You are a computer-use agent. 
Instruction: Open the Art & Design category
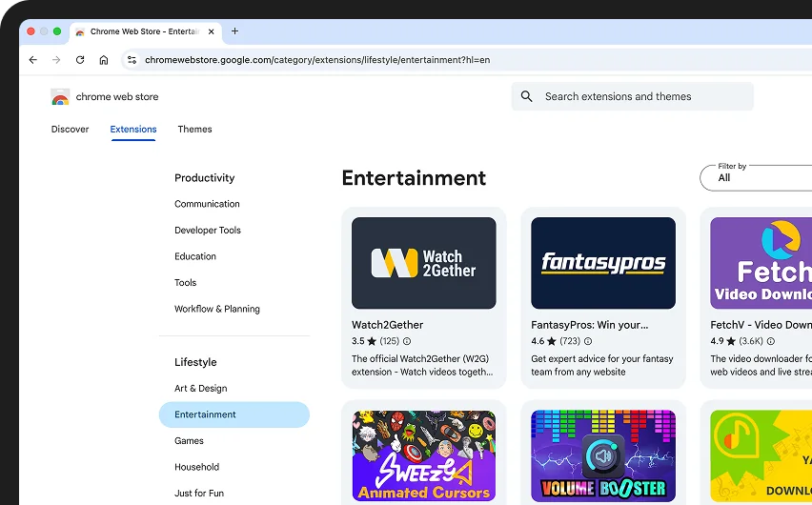pos(201,389)
